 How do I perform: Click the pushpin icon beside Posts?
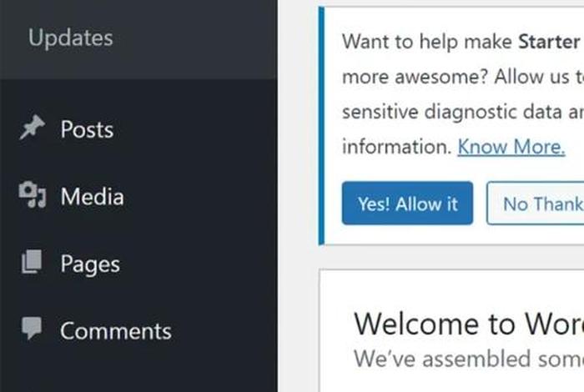(x=33, y=128)
